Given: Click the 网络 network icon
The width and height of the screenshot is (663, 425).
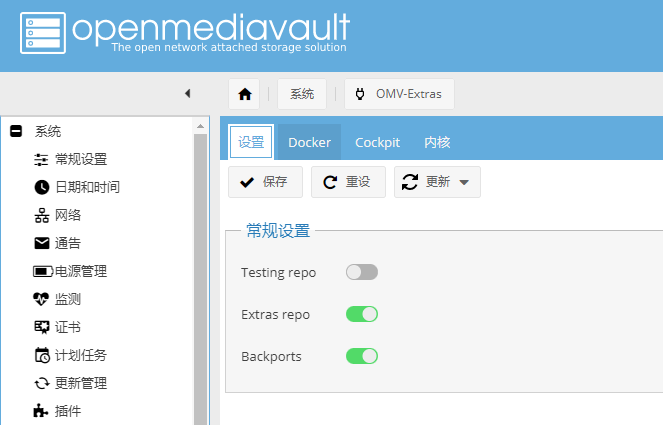Looking at the screenshot, I should coord(41,215).
